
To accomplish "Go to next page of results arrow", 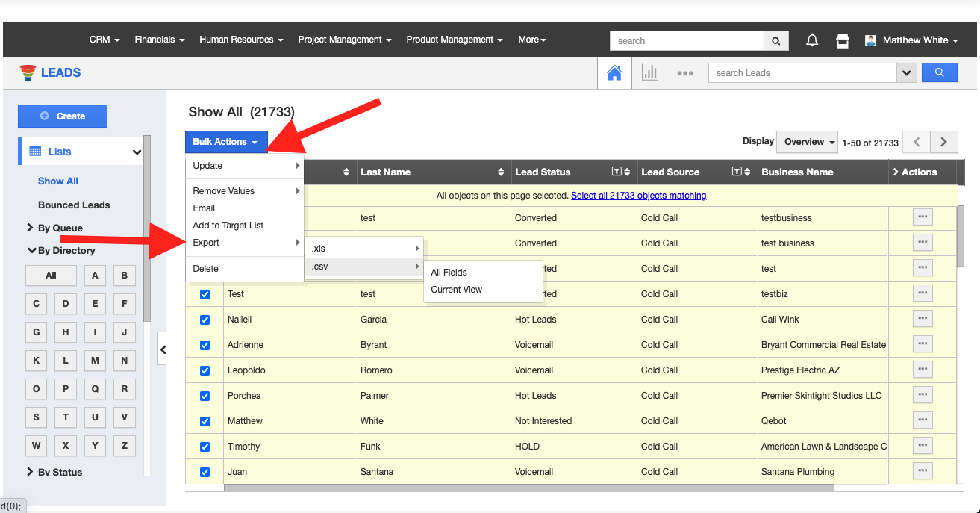I will (x=943, y=142).
